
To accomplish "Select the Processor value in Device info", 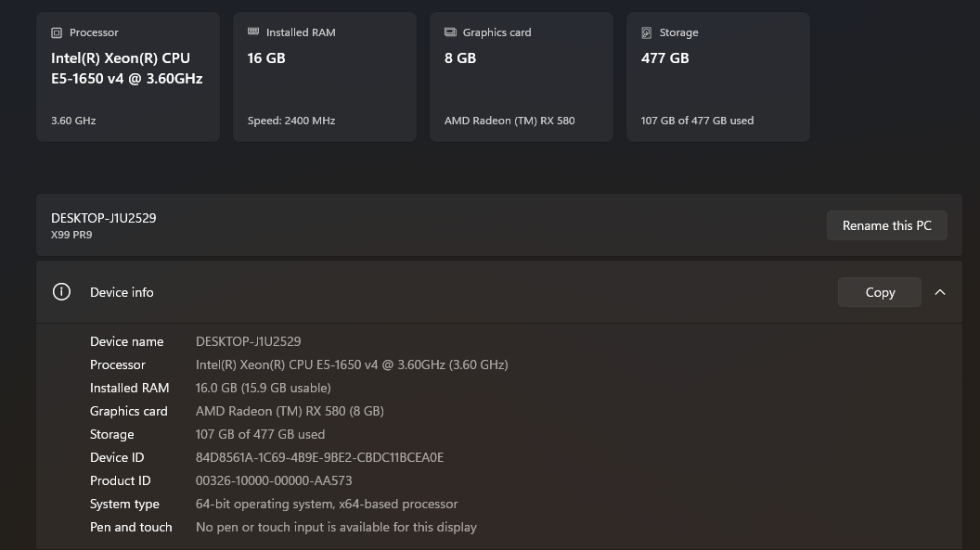I will point(352,365).
